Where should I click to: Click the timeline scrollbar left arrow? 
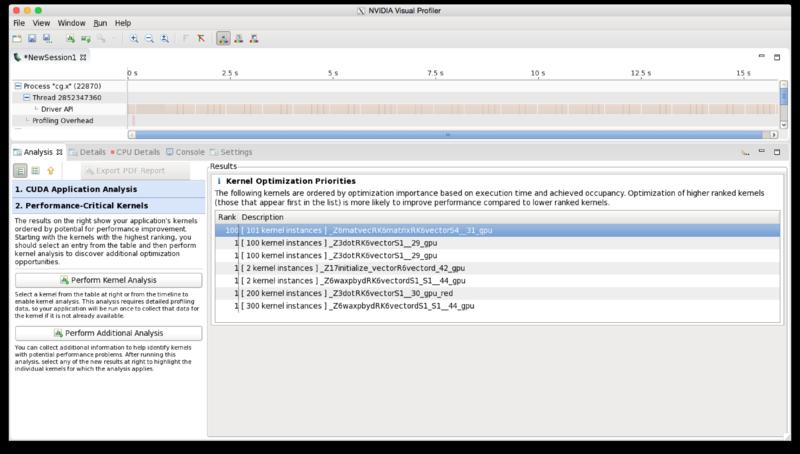coord(132,135)
